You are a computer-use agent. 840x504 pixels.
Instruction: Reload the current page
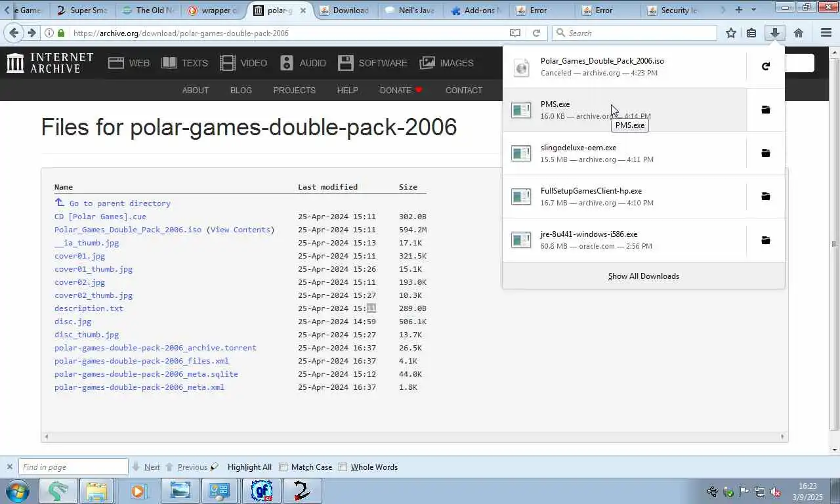[x=536, y=33]
